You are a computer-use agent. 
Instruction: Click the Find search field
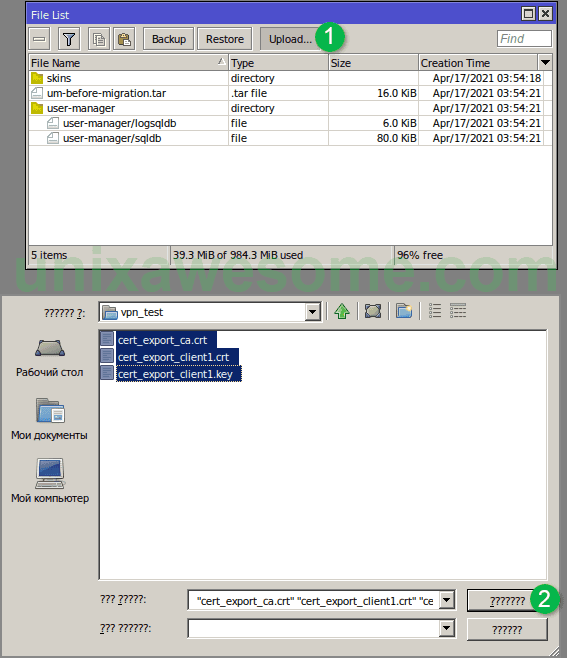click(524, 39)
